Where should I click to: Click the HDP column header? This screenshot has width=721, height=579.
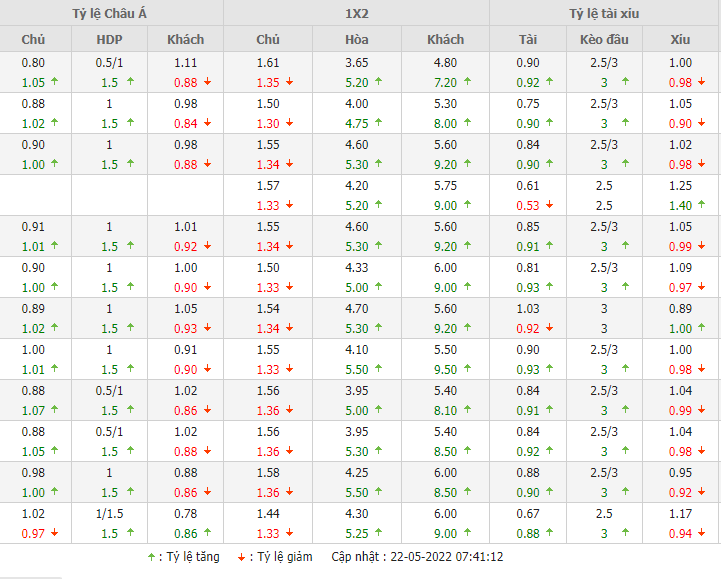pyautogui.click(x=110, y=40)
